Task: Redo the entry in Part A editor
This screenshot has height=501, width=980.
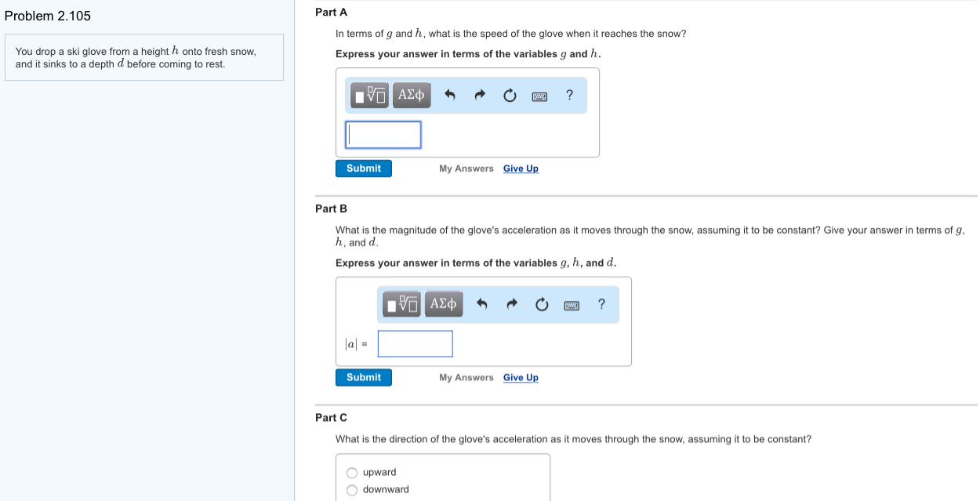Action: pos(479,94)
